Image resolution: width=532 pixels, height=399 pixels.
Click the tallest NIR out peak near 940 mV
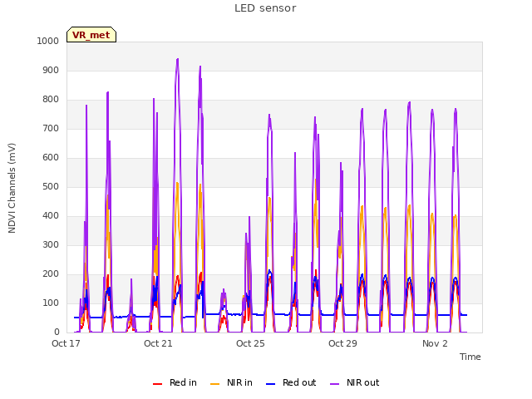click(177, 60)
